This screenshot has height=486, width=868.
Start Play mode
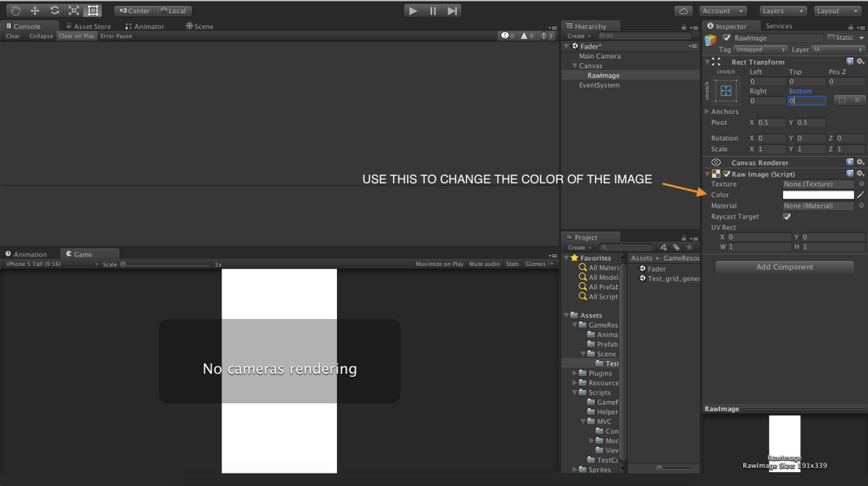413,10
